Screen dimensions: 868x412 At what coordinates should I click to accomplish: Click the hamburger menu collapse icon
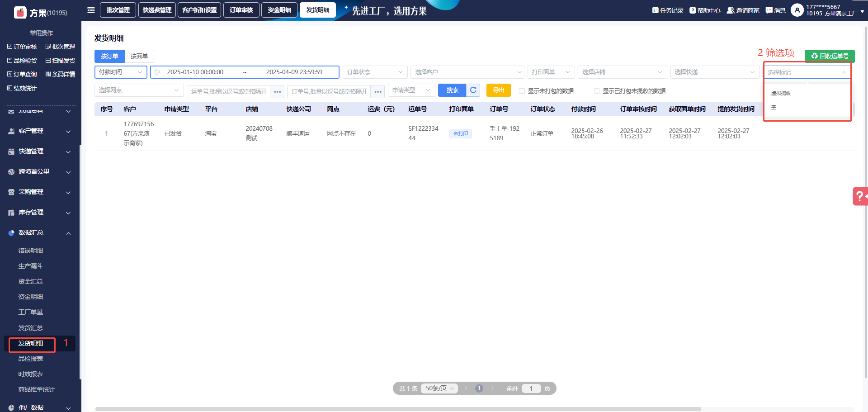coord(91,10)
